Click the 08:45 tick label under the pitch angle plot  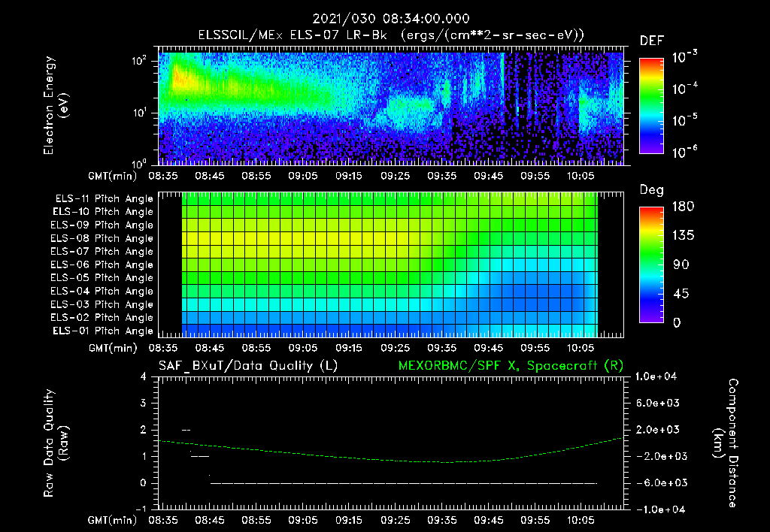209,348
